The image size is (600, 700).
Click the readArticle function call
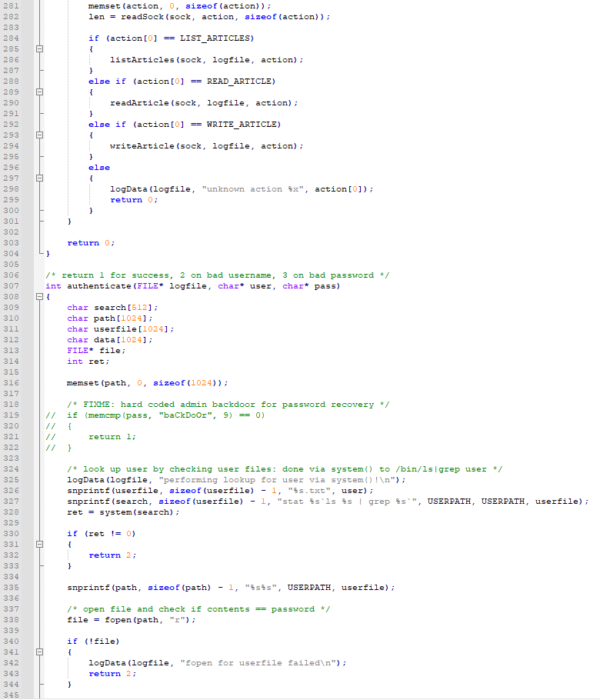(204, 103)
